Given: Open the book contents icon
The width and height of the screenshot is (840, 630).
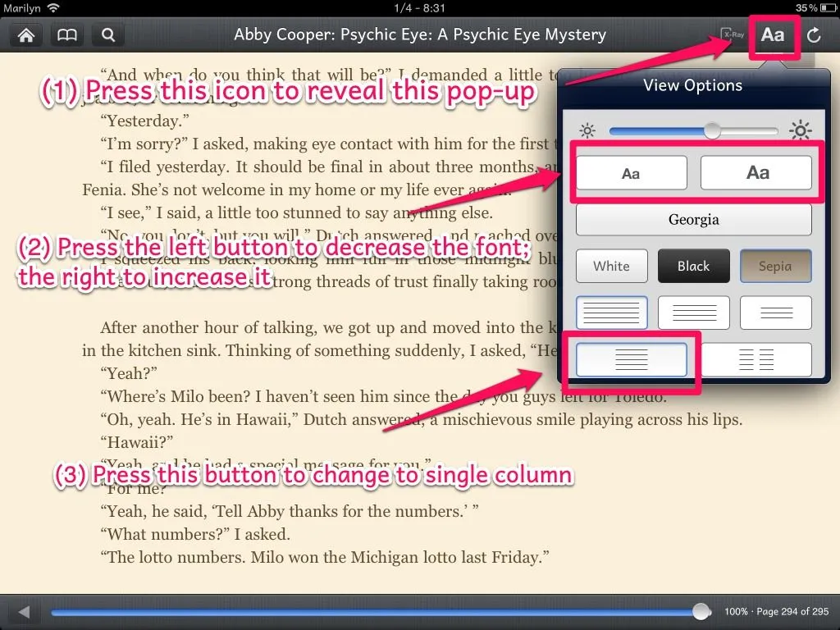Looking at the screenshot, I should tap(66, 35).
